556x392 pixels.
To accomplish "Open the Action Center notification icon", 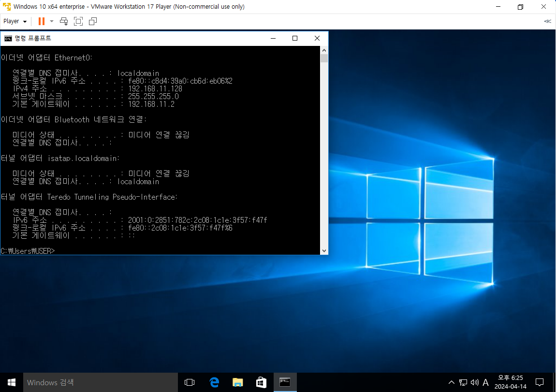I will (x=540, y=382).
